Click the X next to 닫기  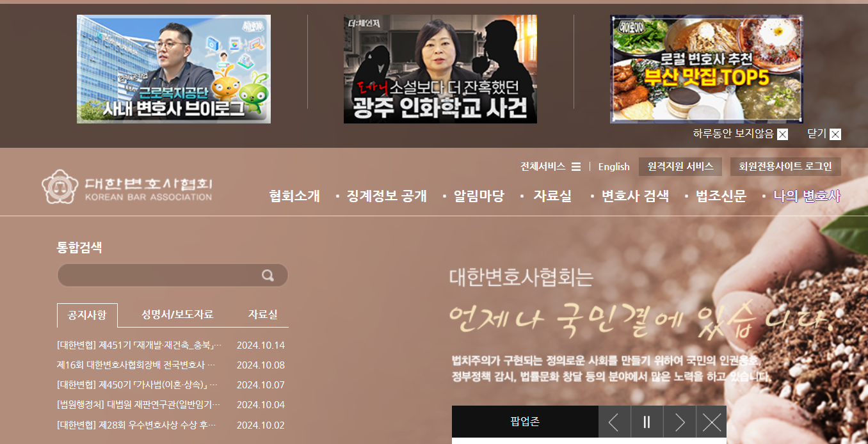click(x=835, y=134)
